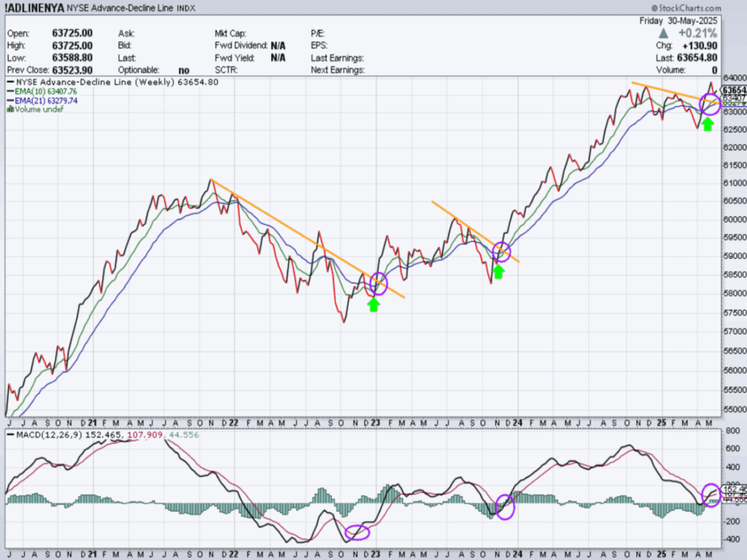
Task: Click the green up triangle beside +0.21%
Action: click(x=662, y=34)
